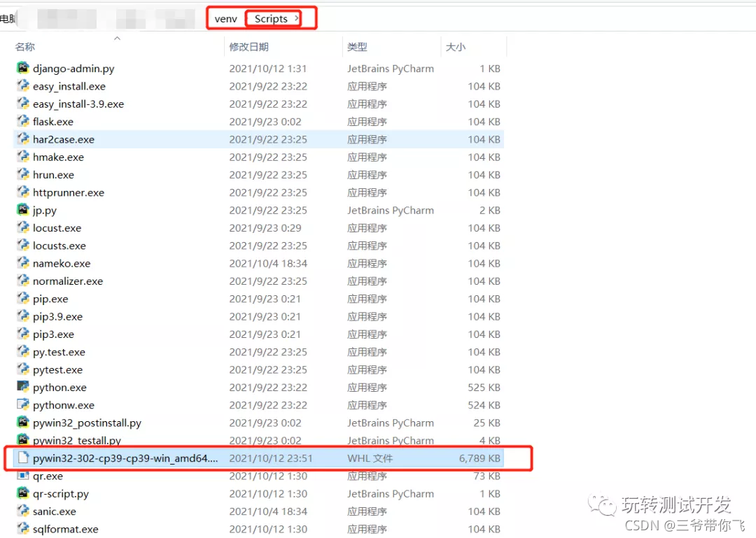Image resolution: width=756 pixels, height=538 pixels.
Task: Select the python.exe application icon
Action: [22, 387]
